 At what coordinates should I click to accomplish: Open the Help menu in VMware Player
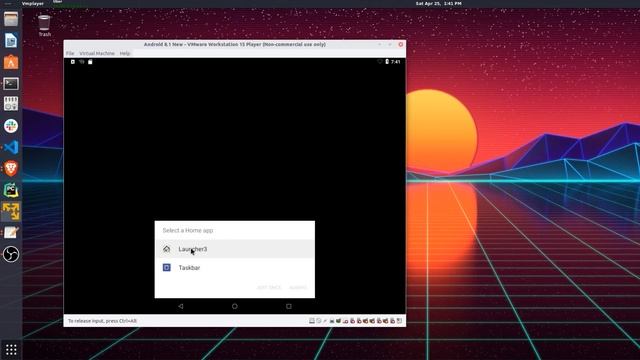[124, 53]
